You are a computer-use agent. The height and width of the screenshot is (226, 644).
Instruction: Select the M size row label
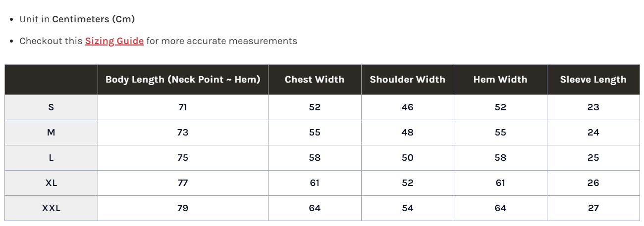click(x=51, y=133)
